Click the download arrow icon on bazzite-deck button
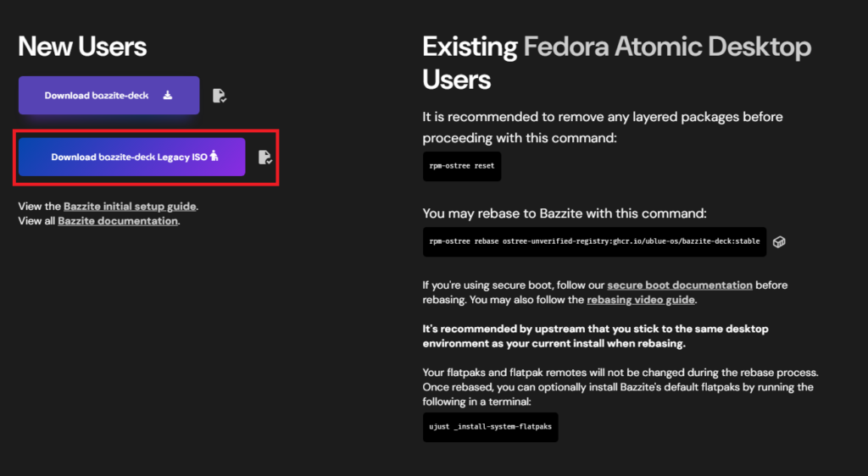 click(x=168, y=95)
